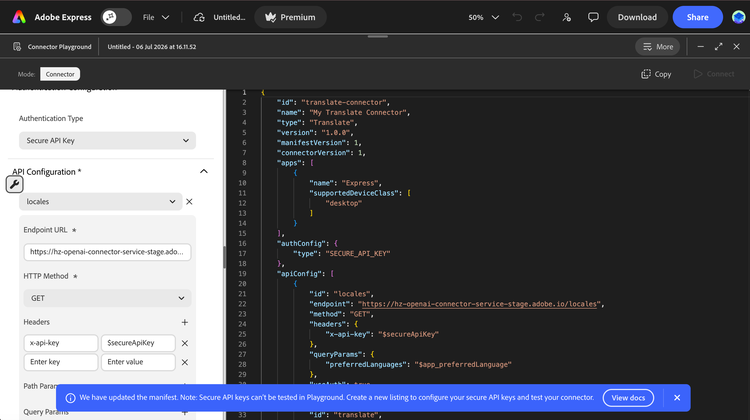Click the Connect play button
The height and width of the screenshot is (420, 750).
click(x=714, y=74)
